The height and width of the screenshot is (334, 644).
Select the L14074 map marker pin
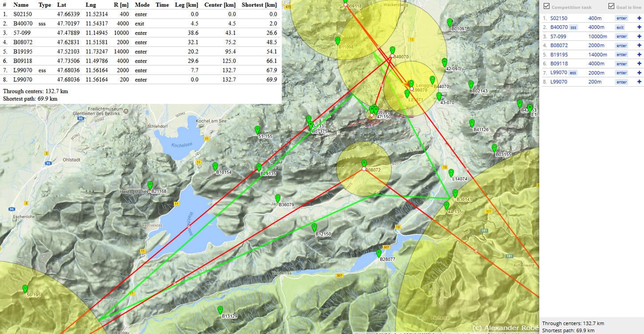click(451, 173)
